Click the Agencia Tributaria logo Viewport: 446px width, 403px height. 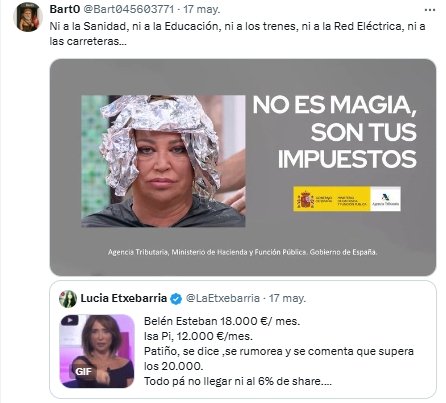pyautogui.click(x=385, y=199)
